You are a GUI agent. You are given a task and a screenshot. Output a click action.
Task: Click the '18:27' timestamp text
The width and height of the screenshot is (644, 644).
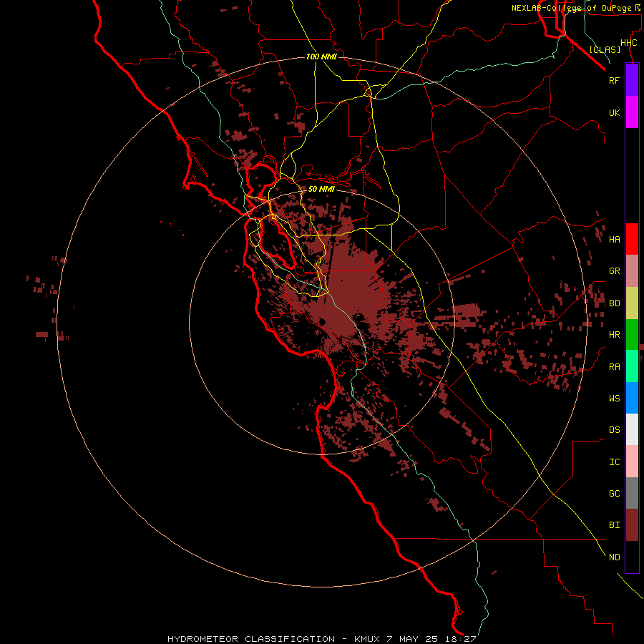point(460,639)
